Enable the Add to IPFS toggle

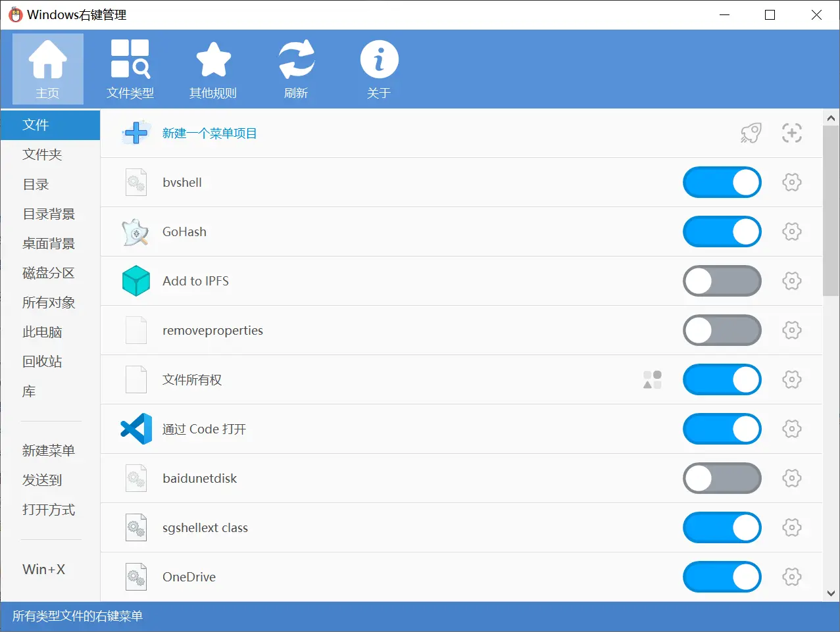[x=722, y=281]
